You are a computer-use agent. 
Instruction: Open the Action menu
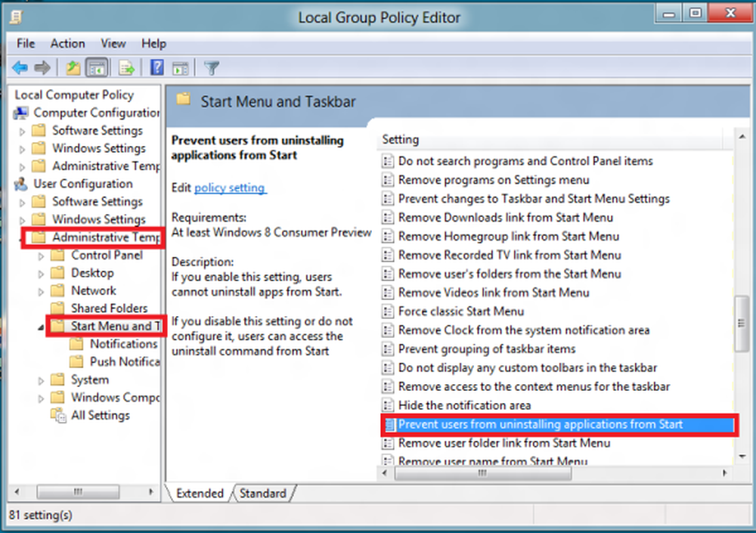(67, 43)
